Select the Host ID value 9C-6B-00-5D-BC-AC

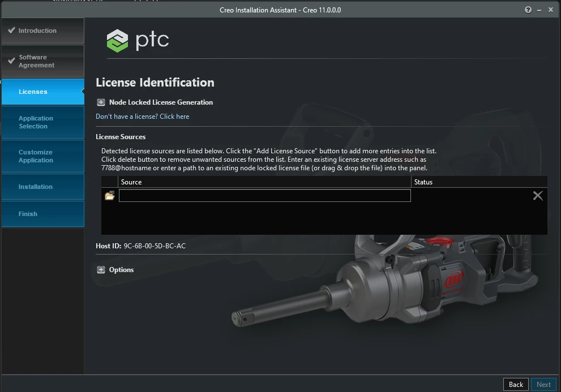(155, 246)
